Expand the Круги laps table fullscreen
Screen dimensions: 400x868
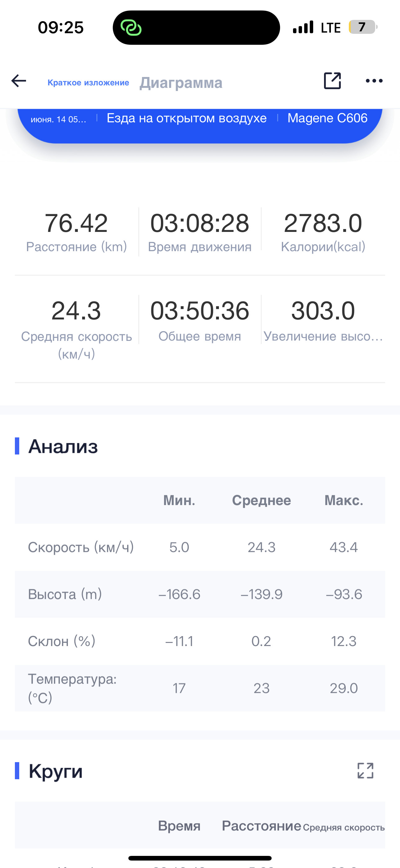(x=365, y=771)
